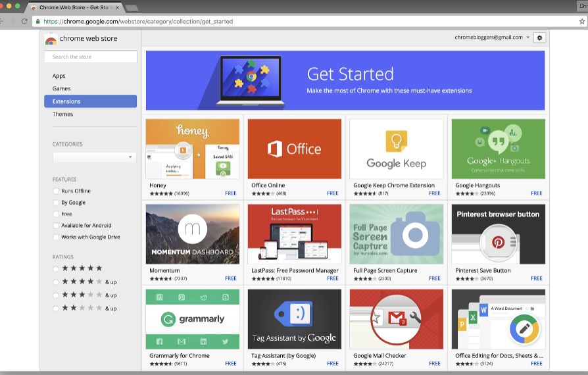Expand the Categories dropdown
Image resolution: width=588 pixels, height=375 pixels.
pyautogui.click(x=94, y=157)
